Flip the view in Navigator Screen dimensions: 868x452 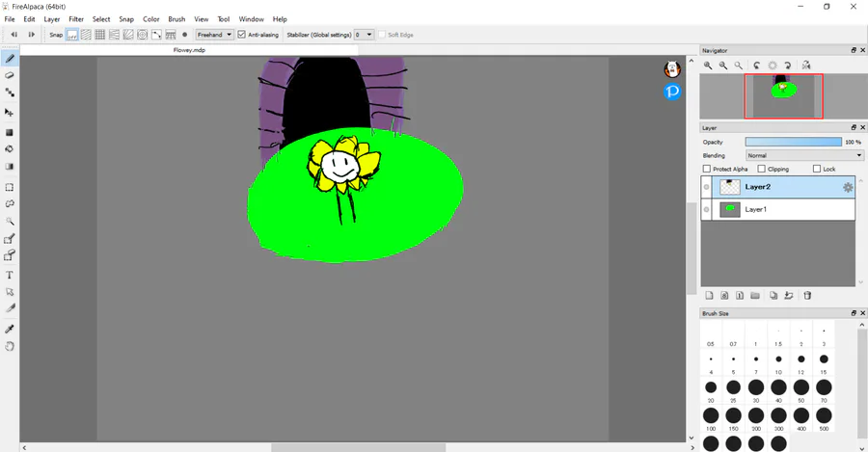[806, 66]
